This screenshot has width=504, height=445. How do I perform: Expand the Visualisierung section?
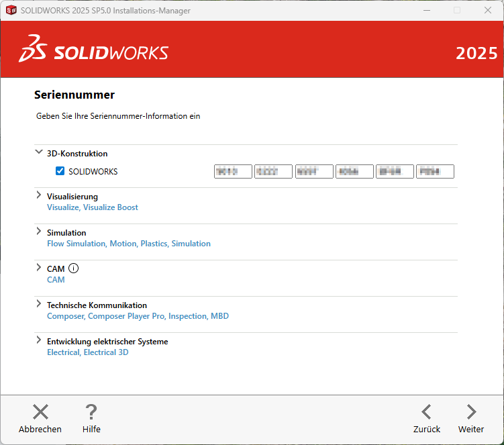(38, 195)
